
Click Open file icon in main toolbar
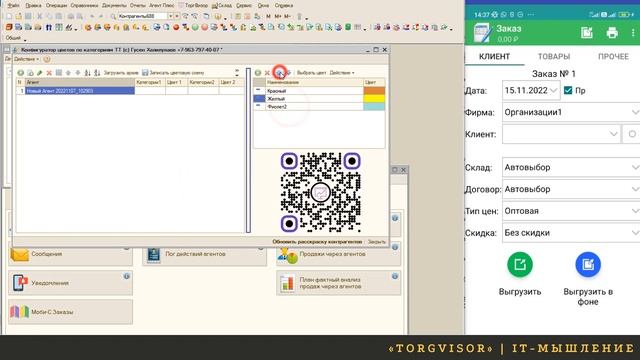click(18, 16)
